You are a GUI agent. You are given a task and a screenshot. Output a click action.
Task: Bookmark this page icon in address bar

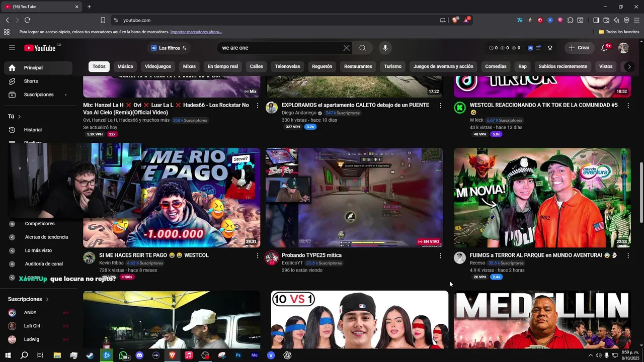click(103, 20)
